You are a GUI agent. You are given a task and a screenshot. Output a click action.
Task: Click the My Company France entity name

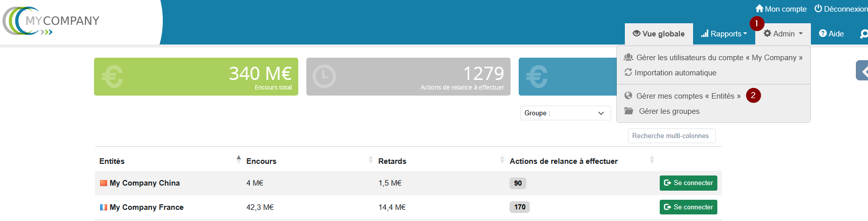tap(147, 207)
